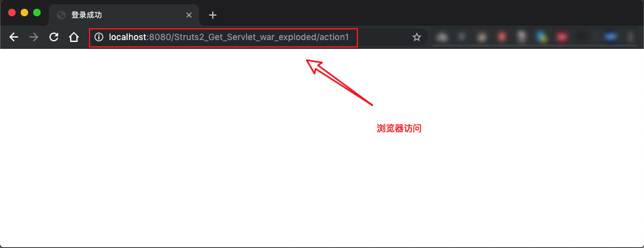Open a new tab with plus button
The height and width of the screenshot is (248, 644).
click(x=212, y=15)
